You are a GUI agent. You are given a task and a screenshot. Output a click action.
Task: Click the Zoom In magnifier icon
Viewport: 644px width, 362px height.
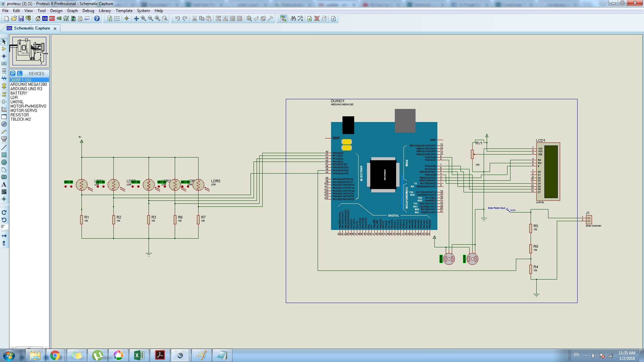point(143,18)
